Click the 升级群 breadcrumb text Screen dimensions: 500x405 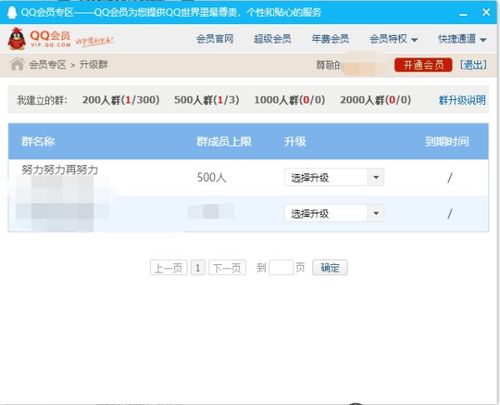pos(94,64)
